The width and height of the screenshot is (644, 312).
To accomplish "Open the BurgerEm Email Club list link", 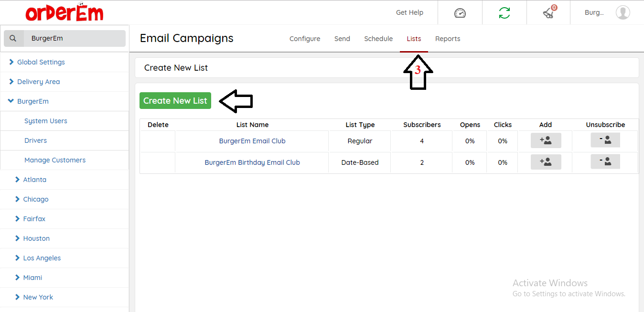I will coord(252,141).
